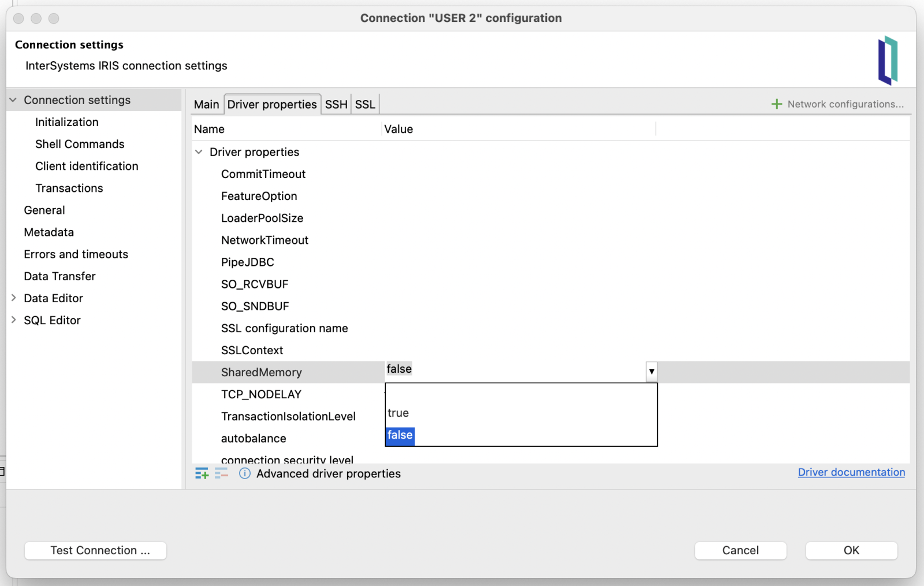Open the Data Transfer settings page

[x=60, y=276]
